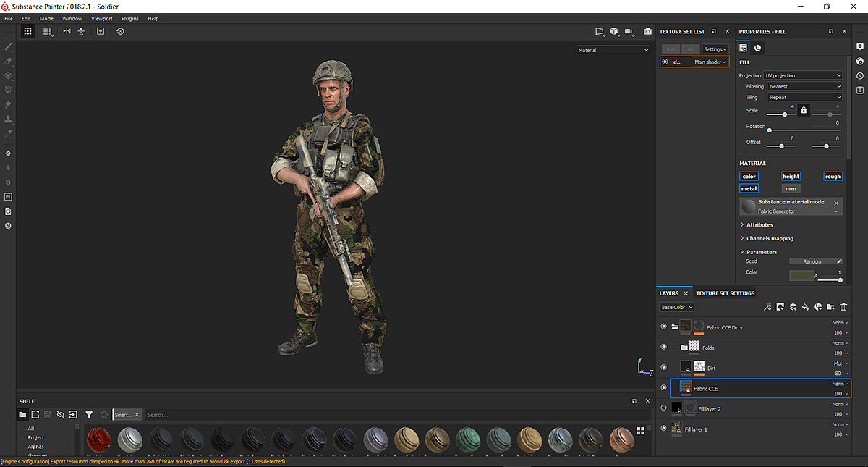Switch to Texture Set Settings tab
Image resolution: width=868 pixels, height=467 pixels.
(725, 293)
